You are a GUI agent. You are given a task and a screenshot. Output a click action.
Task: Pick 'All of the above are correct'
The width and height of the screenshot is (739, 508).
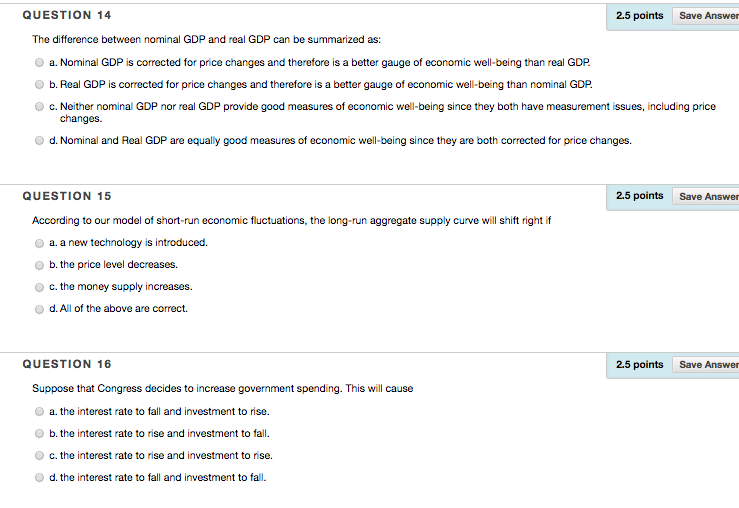tap(39, 309)
